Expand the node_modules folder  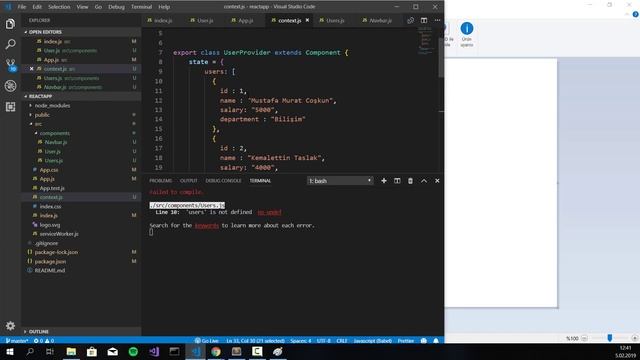tap(52, 105)
